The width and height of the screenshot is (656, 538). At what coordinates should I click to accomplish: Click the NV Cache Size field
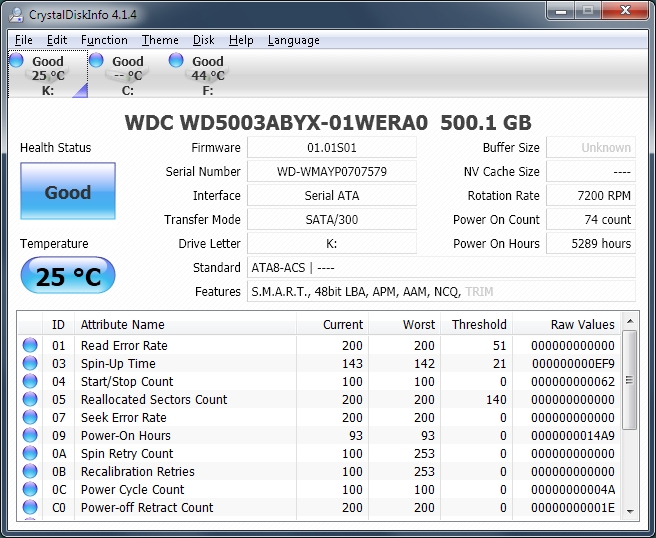click(x=591, y=172)
